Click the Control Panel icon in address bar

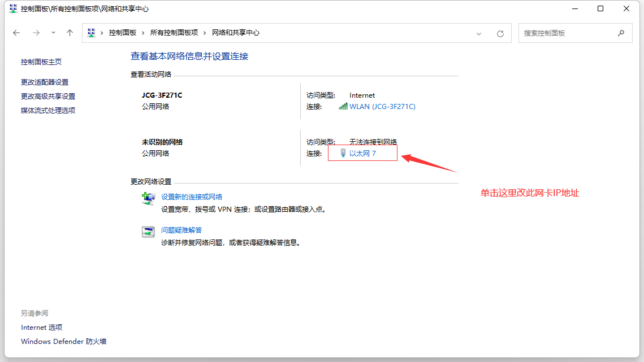coord(91,33)
